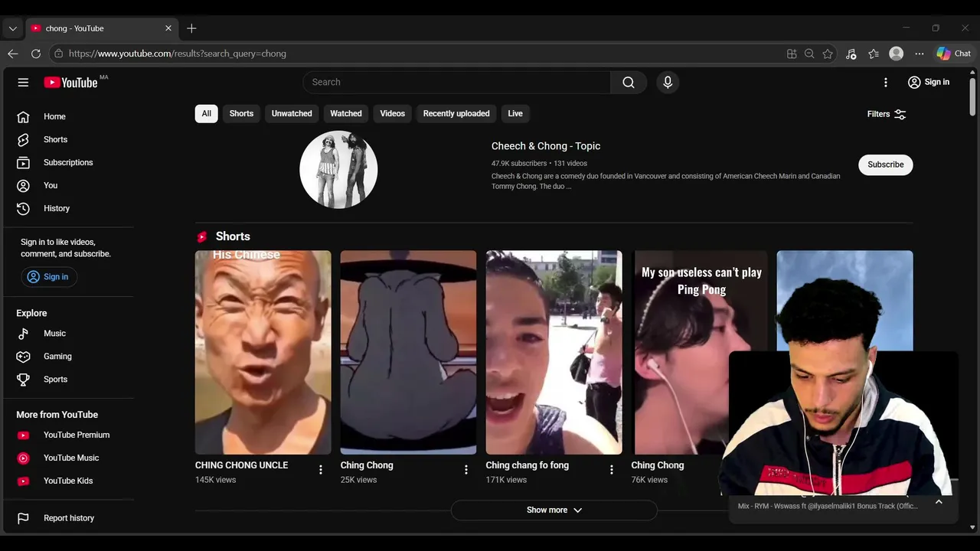This screenshot has height=551, width=980.
Task: Click browser back arrow
Action: click(x=12, y=54)
